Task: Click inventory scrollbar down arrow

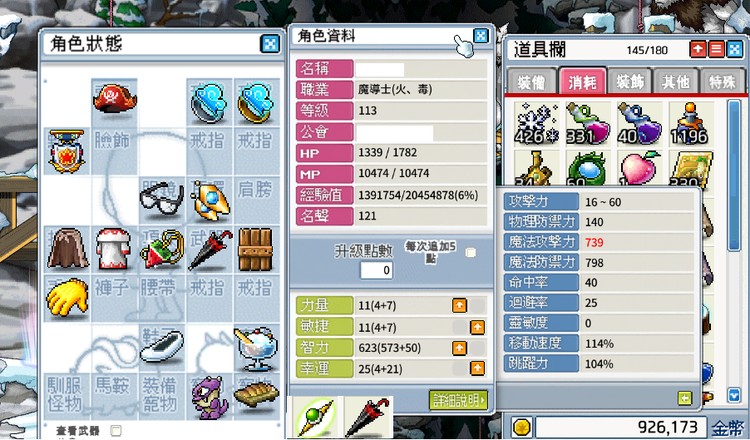Action: click(x=734, y=395)
